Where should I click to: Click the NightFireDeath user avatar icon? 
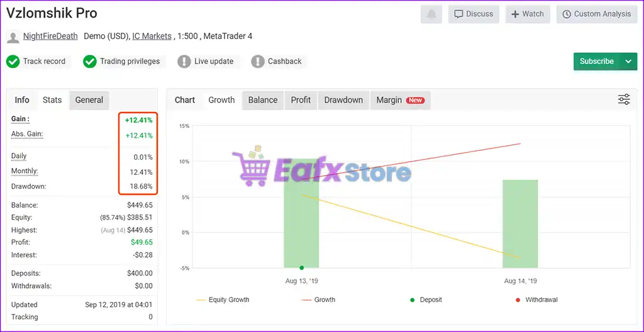(x=13, y=37)
